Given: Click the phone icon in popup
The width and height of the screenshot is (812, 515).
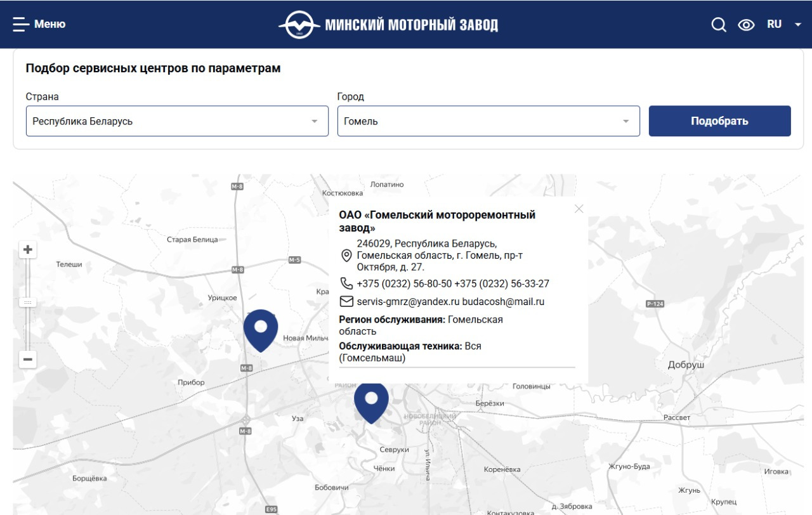Looking at the screenshot, I should pos(346,284).
